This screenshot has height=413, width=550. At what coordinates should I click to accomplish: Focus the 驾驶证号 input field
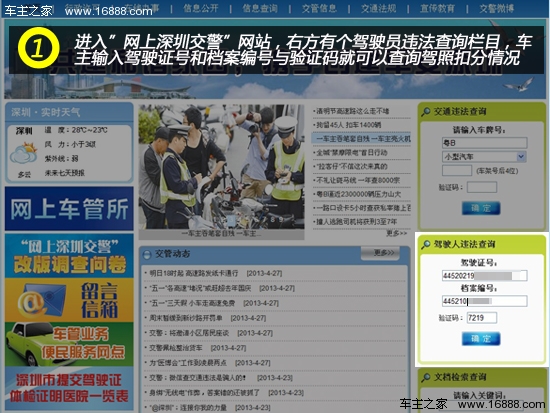(x=484, y=275)
